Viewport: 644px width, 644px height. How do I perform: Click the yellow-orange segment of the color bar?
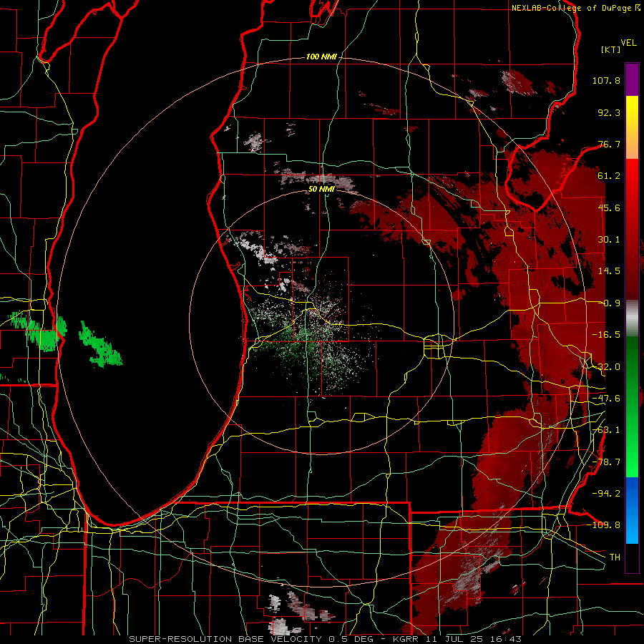tap(632, 127)
